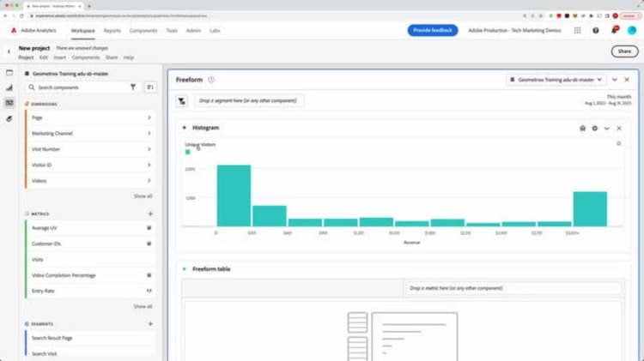Expand the Marketing Channel dimension chevron
The image size is (644, 361).
click(x=149, y=133)
